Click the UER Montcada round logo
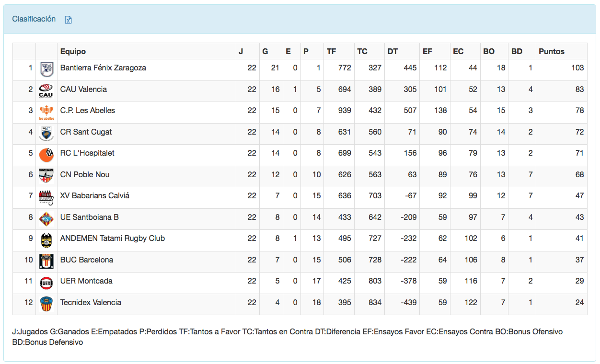Image resolution: width=600 pixels, height=364 pixels. pos(46,282)
